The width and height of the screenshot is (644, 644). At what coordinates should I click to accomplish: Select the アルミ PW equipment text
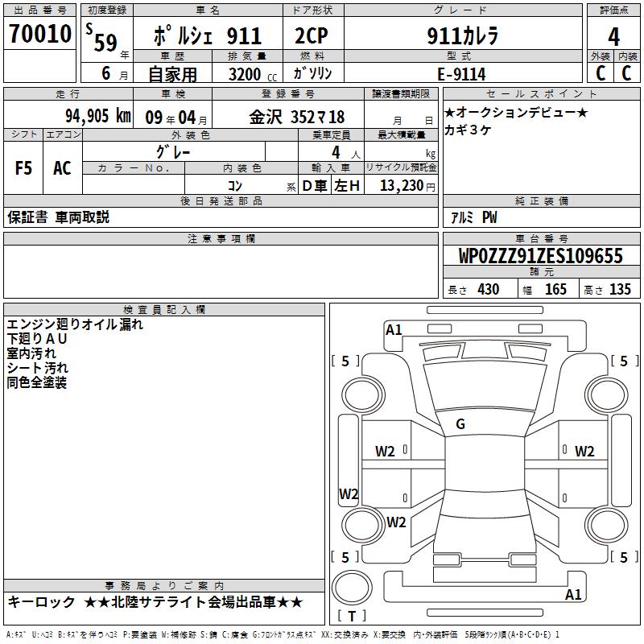tap(473, 217)
